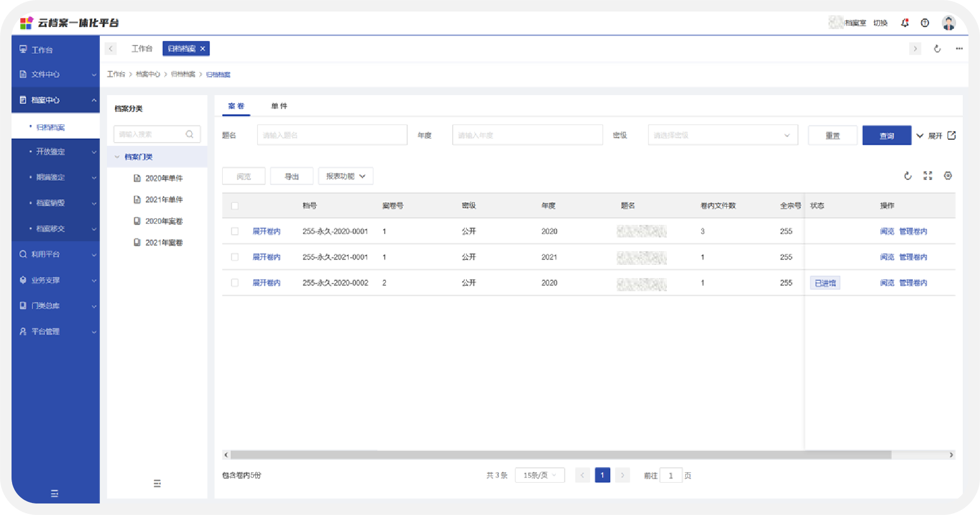The height and width of the screenshot is (515, 980).
Task: Click the open-in-new-window icon beside 展开
Action: [x=951, y=135]
